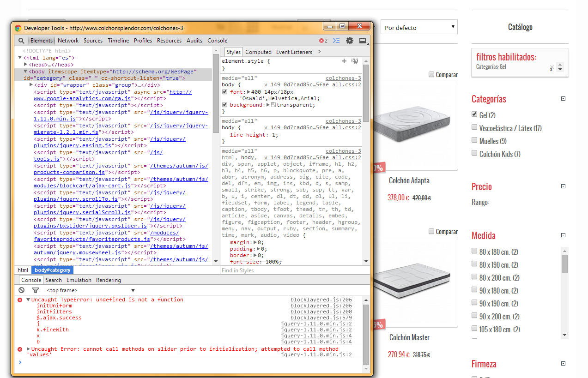This screenshot has width=588, height=378.
Task: Expand the div#wrapper node
Action: pyautogui.click(x=31, y=85)
